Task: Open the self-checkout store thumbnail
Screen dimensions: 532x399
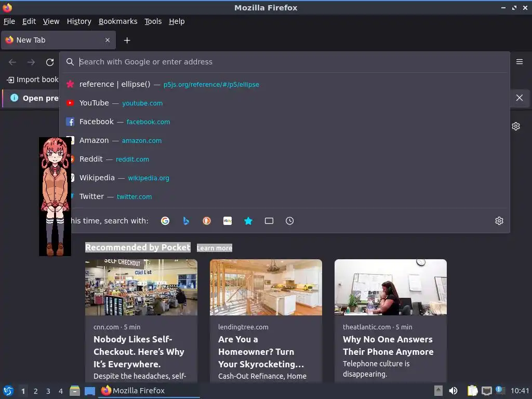Action: point(141,287)
